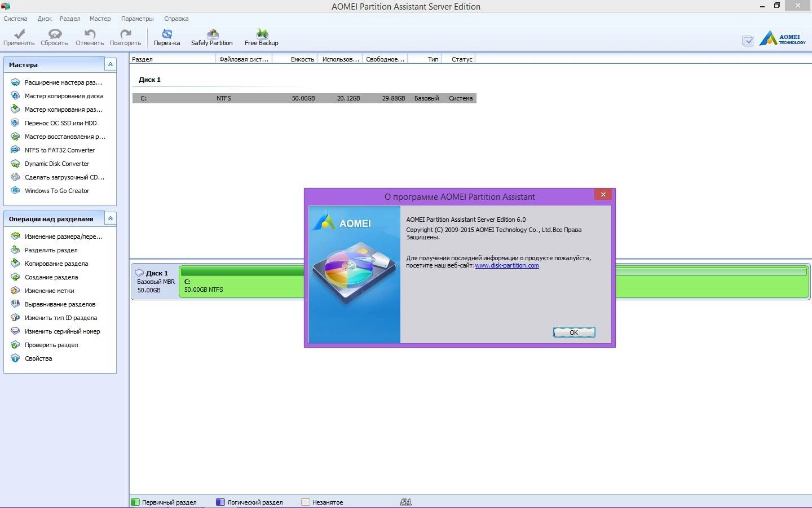Image resolution: width=812 pixels, height=508 pixels.
Task: Choose Изменить тип ID раздела
Action: 54,318
